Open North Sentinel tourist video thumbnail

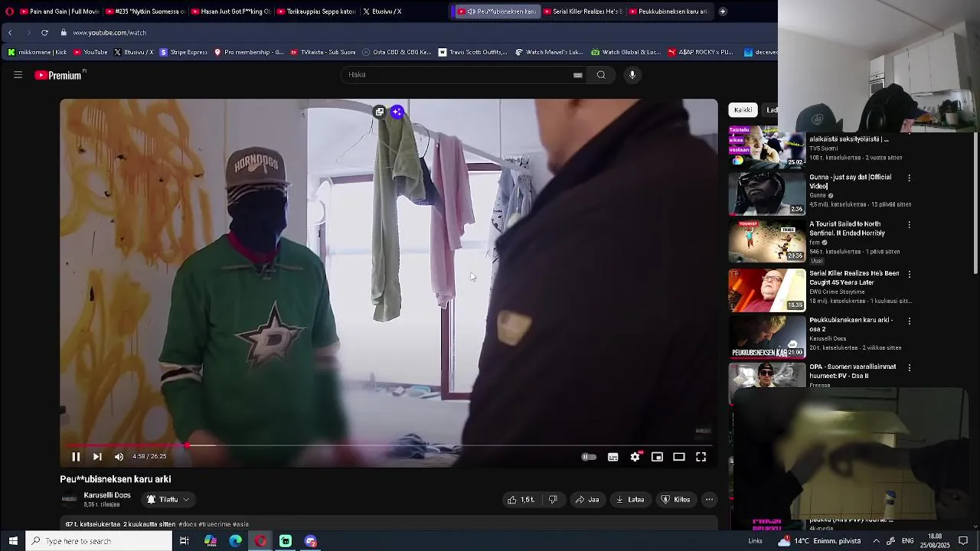[767, 241]
